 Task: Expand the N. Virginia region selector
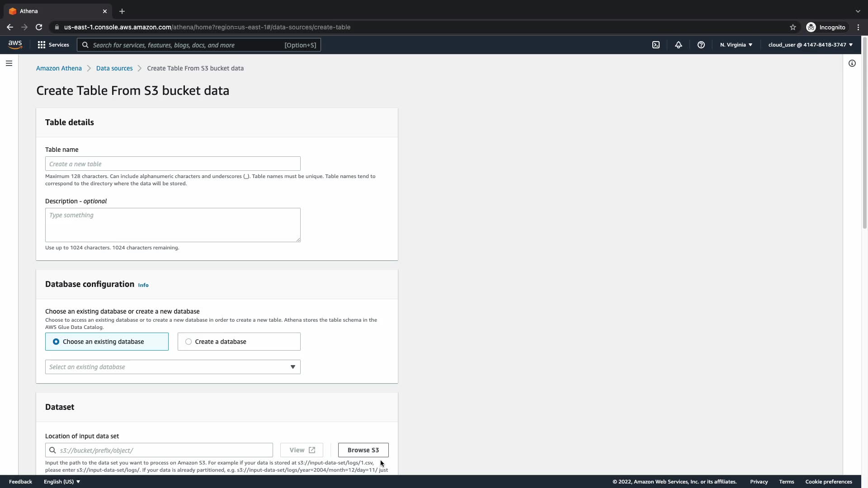tap(736, 45)
